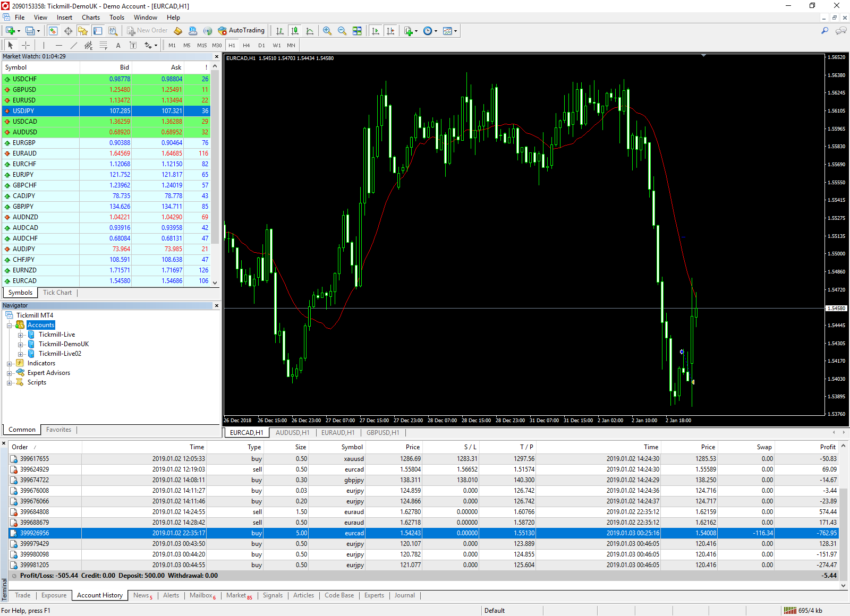The image size is (850, 616).
Task: Open the Periods clock dropdown arrow
Action: pyautogui.click(x=436, y=31)
